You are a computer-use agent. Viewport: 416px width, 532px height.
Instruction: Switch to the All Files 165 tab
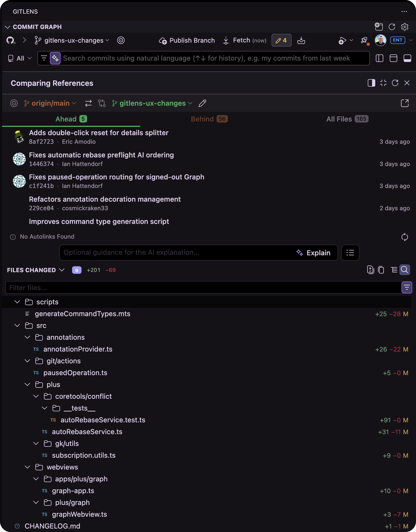[347, 119]
